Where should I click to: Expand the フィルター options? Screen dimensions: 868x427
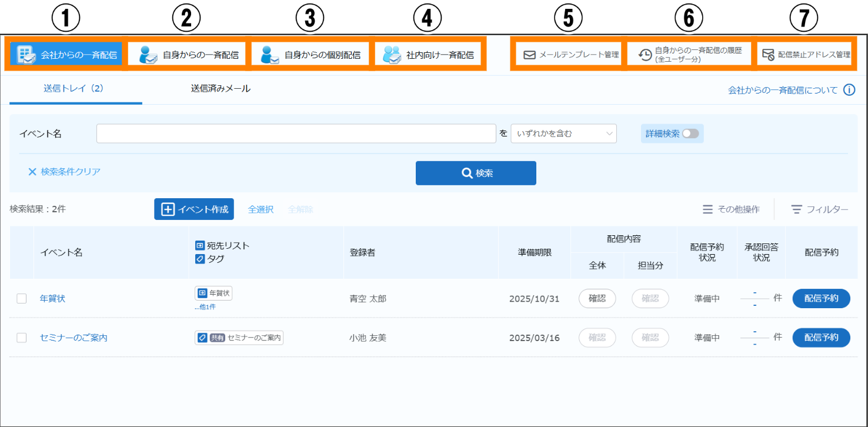820,209
